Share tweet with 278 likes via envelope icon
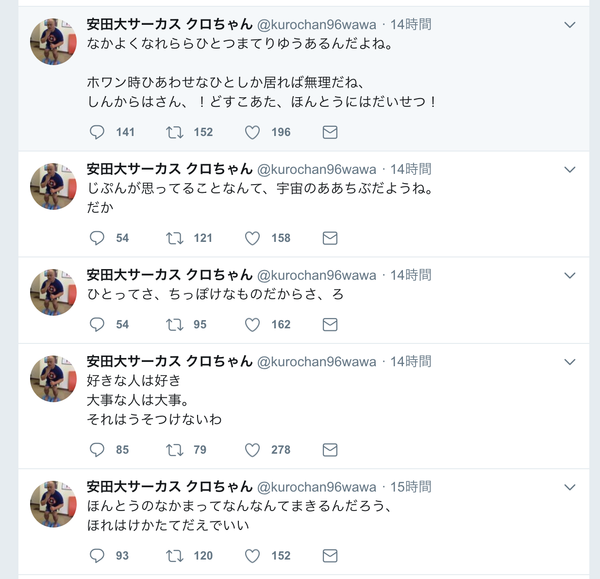This screenshot has width=600, height=579. (x=330, y=450)
